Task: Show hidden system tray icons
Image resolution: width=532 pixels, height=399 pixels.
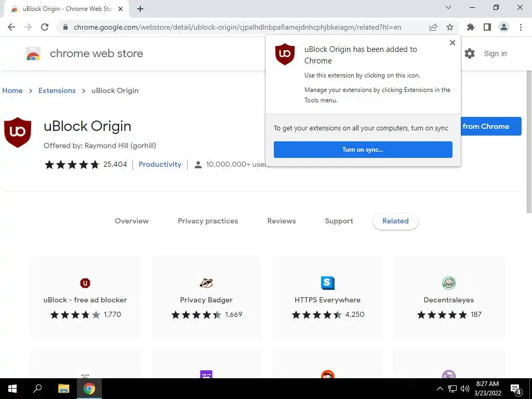Action: coord(440,389)
